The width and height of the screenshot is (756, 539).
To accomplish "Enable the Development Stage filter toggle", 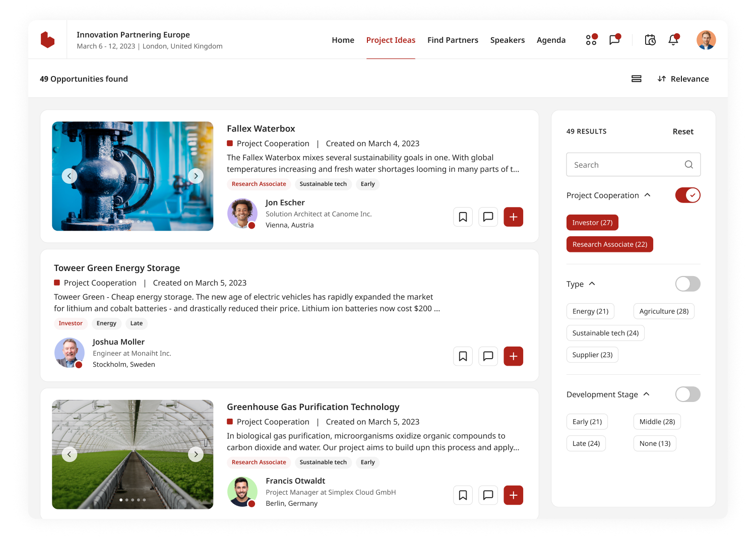I will pyautogui.click(x=688, y=394).
